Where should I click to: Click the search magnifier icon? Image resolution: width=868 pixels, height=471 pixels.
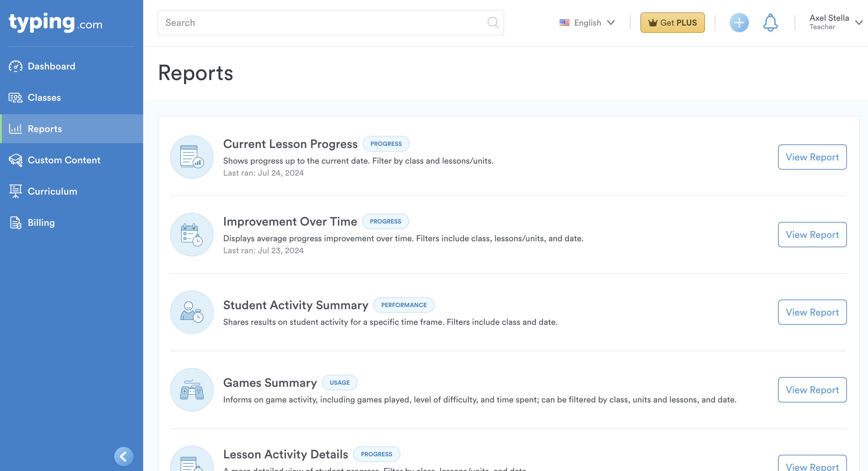coord(493,23)
